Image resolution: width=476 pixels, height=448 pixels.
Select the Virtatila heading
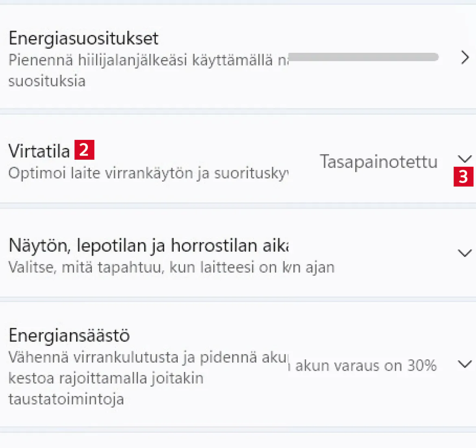tap(39, 151)
